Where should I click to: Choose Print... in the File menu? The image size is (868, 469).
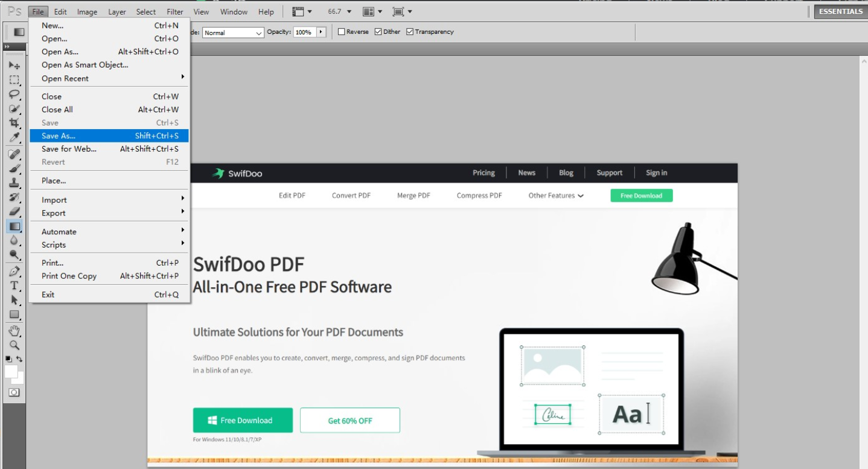[x=110, y=263]
